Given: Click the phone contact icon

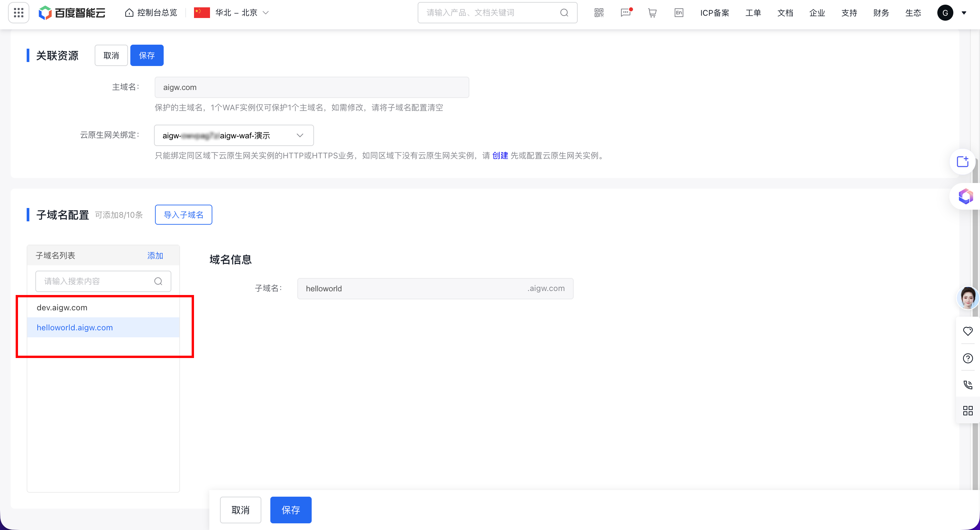Looking at the screenshot, I should click(x=968, y=385).
